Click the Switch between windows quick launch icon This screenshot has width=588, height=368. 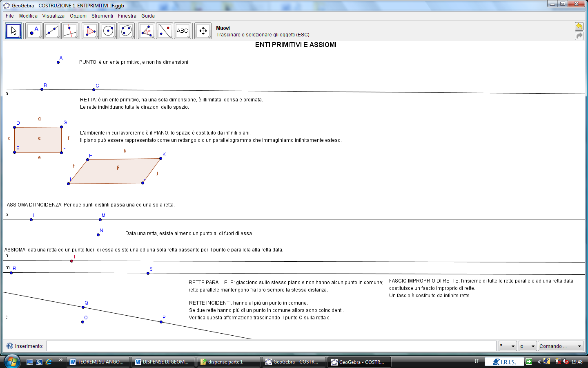click(x=39, y=362)
